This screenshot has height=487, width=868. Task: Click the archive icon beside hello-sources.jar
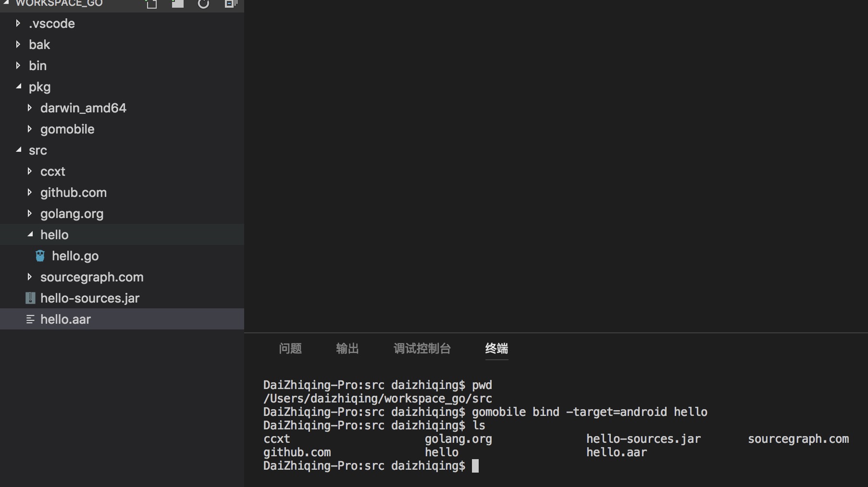(30, 298)
